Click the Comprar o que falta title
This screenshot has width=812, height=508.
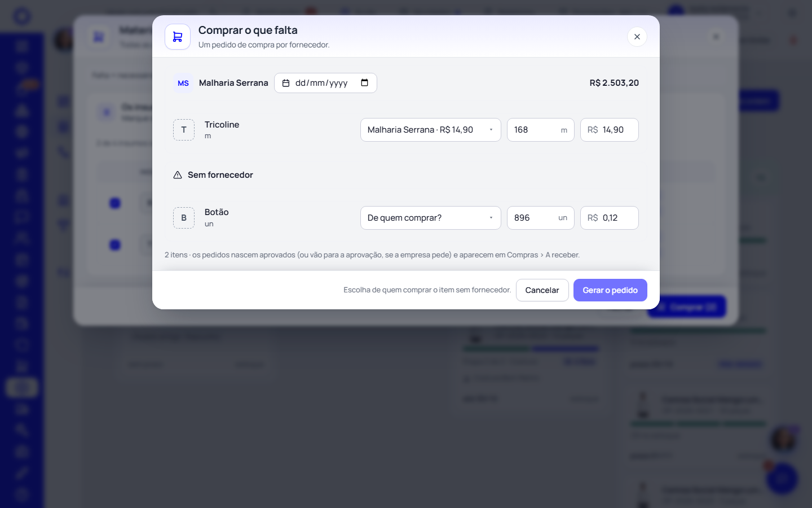pyautogui.click(x=248, y=30)
